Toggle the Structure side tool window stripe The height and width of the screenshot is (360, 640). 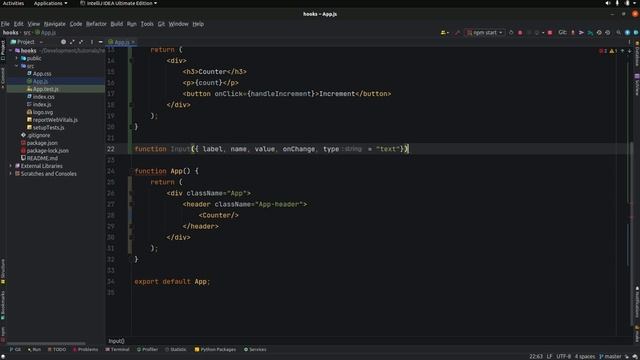pyautogui.click(x=3, y=271)
